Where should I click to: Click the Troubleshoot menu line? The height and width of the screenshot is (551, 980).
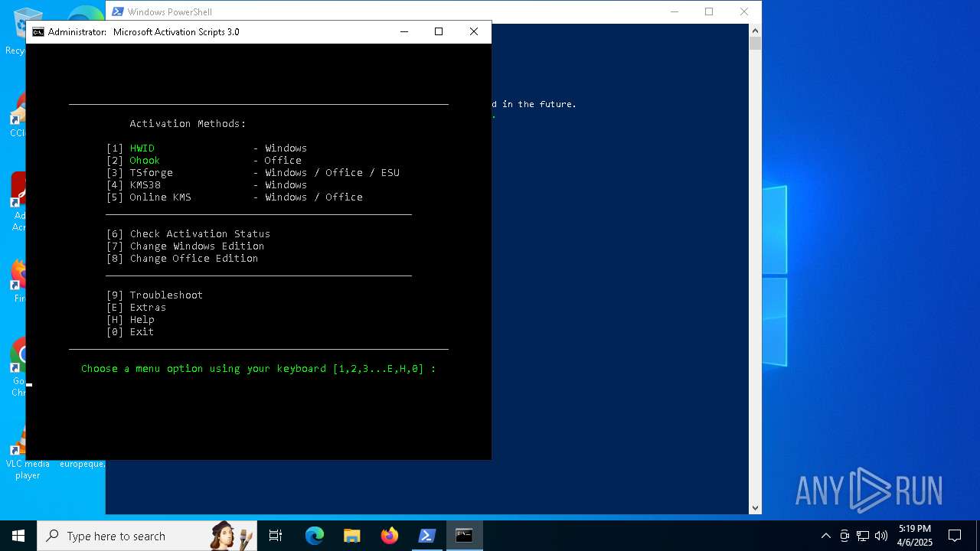[x=155, y=295]
